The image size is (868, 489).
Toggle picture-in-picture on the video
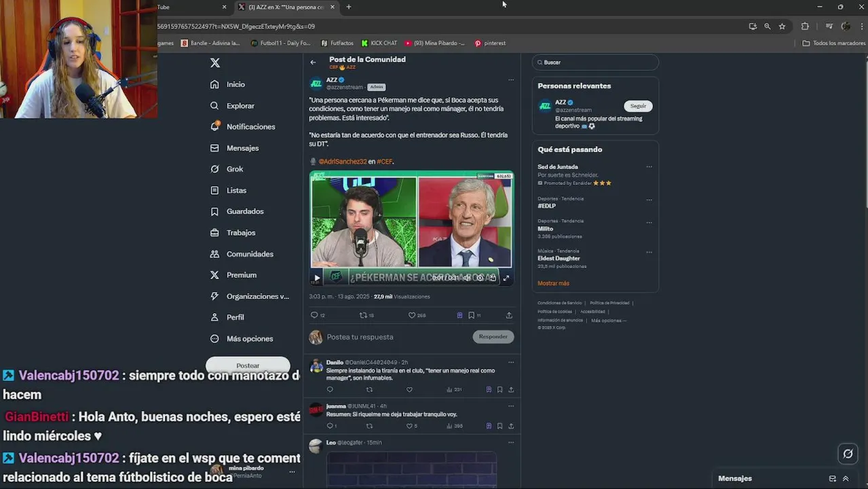point(493,278)
